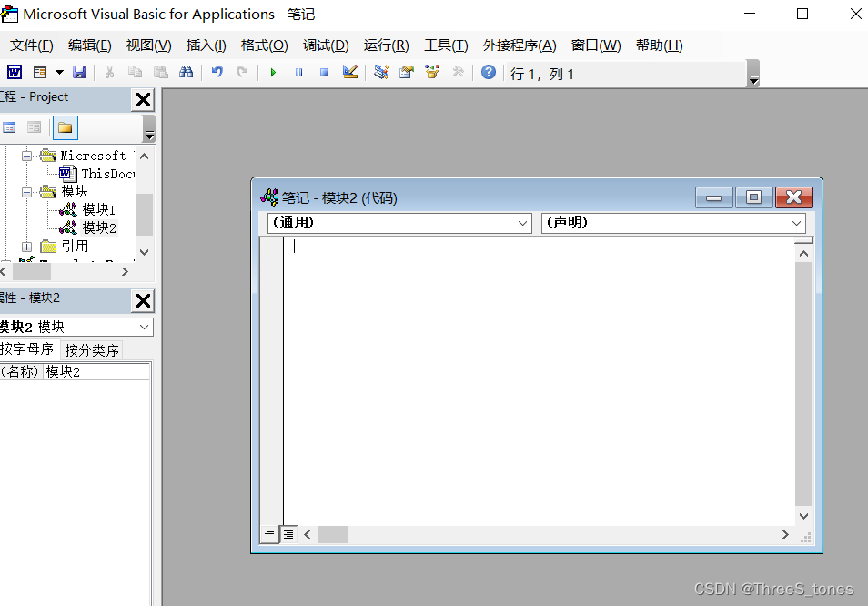Open Find with the binoculars icon

pyautogui.click(x=186, y=72)
